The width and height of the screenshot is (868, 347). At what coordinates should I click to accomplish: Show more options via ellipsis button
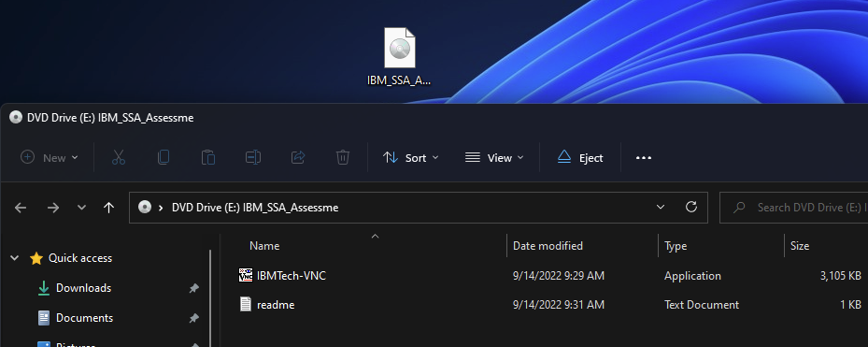643,157
